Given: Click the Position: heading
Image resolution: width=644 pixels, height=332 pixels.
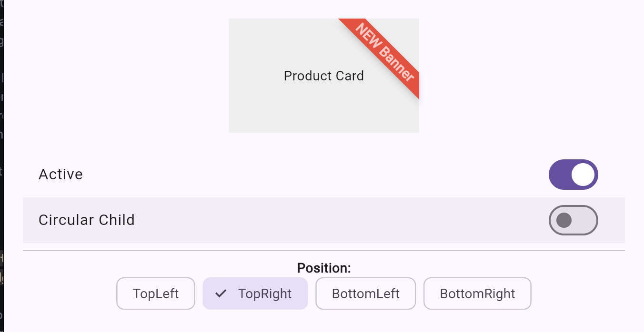Looking at the screenshot, I should point(323,268).
